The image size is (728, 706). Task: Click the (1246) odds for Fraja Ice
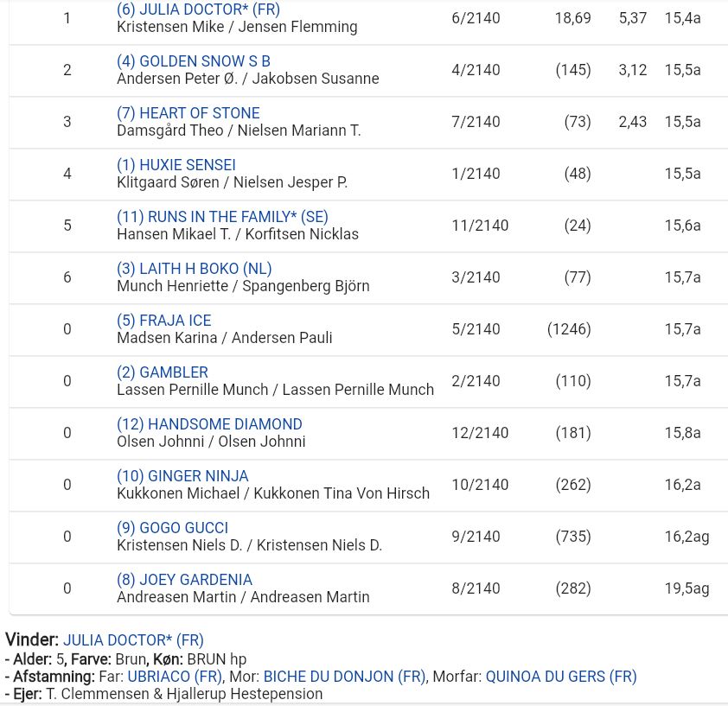[x=569, y=329]
